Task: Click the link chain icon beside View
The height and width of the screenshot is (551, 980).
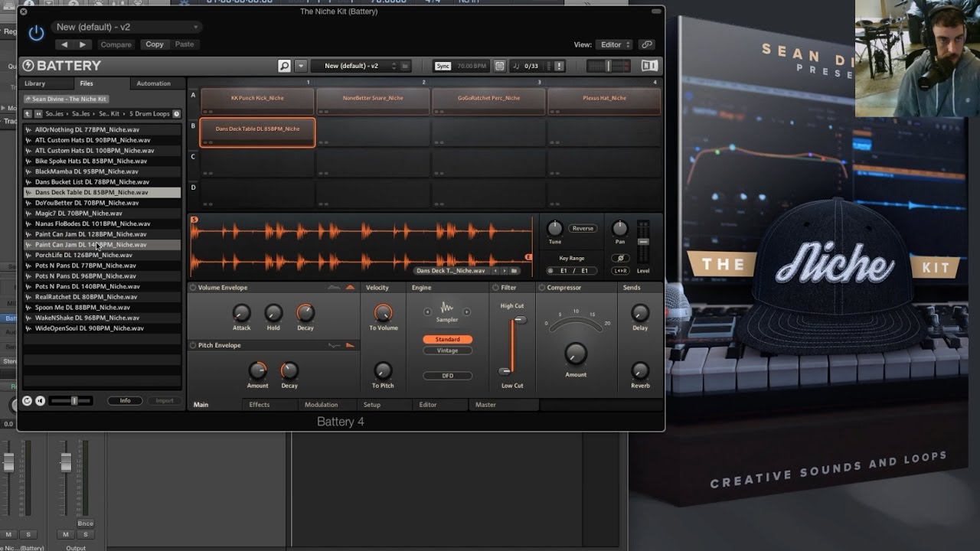Action: tap(647, 44)
